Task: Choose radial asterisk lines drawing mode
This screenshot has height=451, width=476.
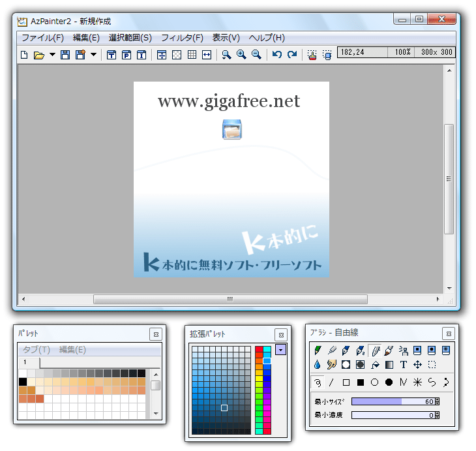Action: [417, 382]
